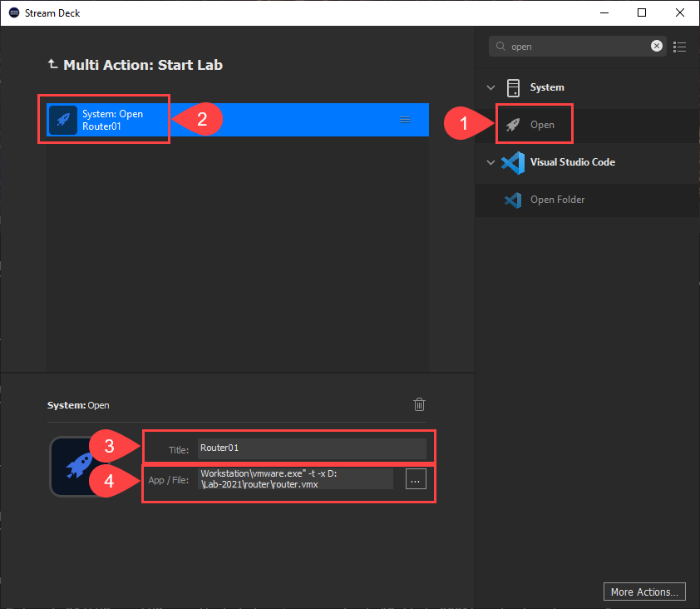Click the 'Multi Action: Start Lab' heading
Screen dimensions: 700x609
pos(143,65)
